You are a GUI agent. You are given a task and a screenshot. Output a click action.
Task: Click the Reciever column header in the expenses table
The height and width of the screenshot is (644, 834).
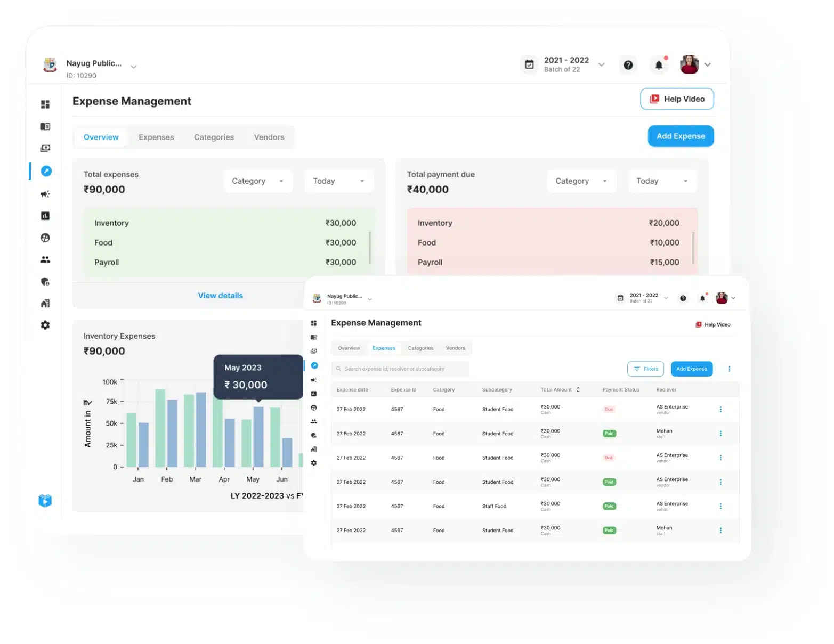pos(666,390)
